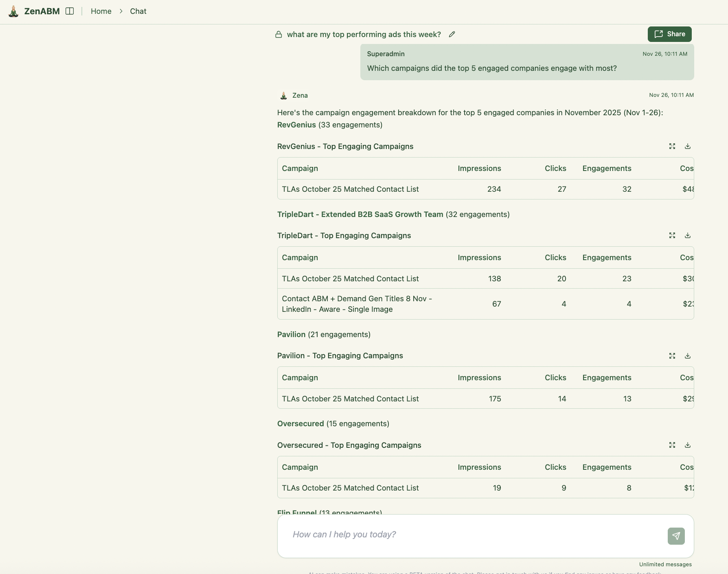Screen dimensions: 728x574
Task: Click the lock icon beside the question
Action: 279,34
